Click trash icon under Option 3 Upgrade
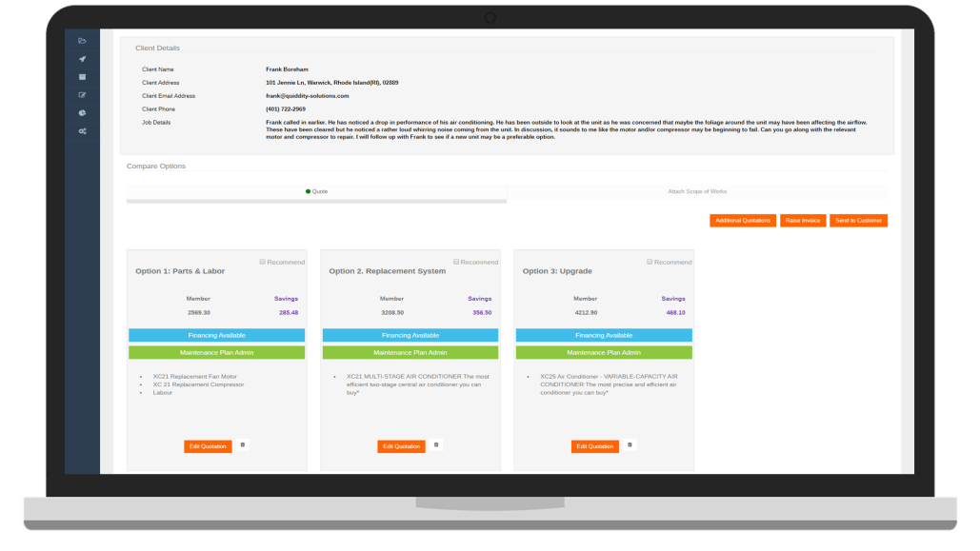This screenshot has width=980, height=551. coord(630,444)
